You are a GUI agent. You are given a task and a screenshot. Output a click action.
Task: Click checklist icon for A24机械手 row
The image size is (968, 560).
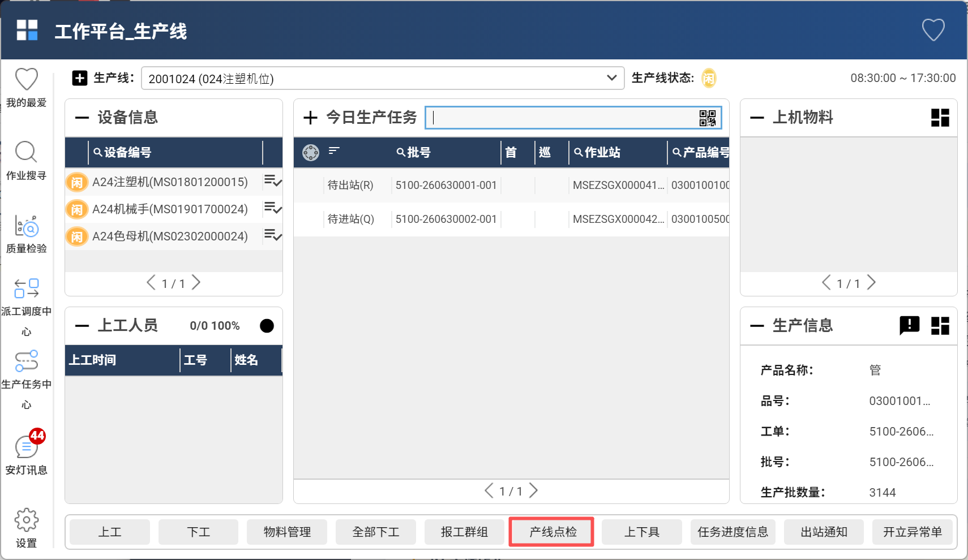(x=273, y=208)
